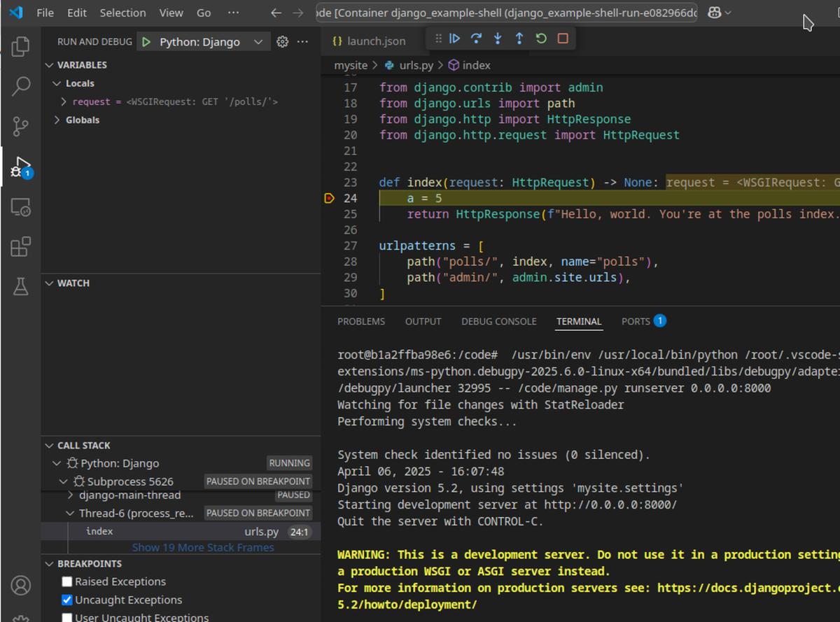The height and width of the screenshot is (622, 840).
Task: Click Show 19 More Stack Frames
Action: 203,547
